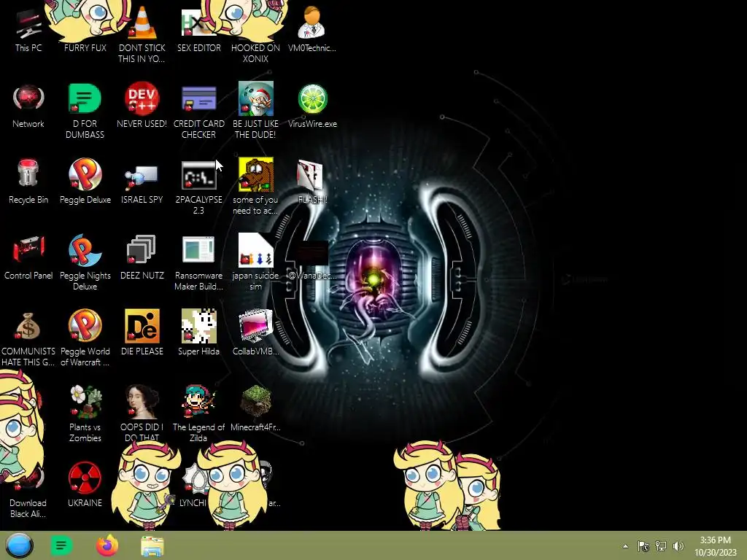Image resolution: width=747 pixels, height=560 pixels.
Task: Open the CollabVMB... monitor icon
Action: [256, 326]
